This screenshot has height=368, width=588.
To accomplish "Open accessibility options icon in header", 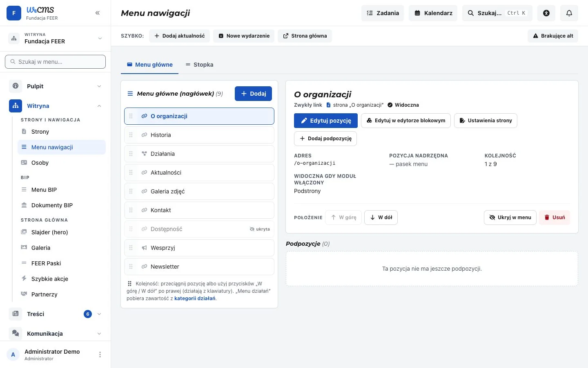I will click(546, 13).
